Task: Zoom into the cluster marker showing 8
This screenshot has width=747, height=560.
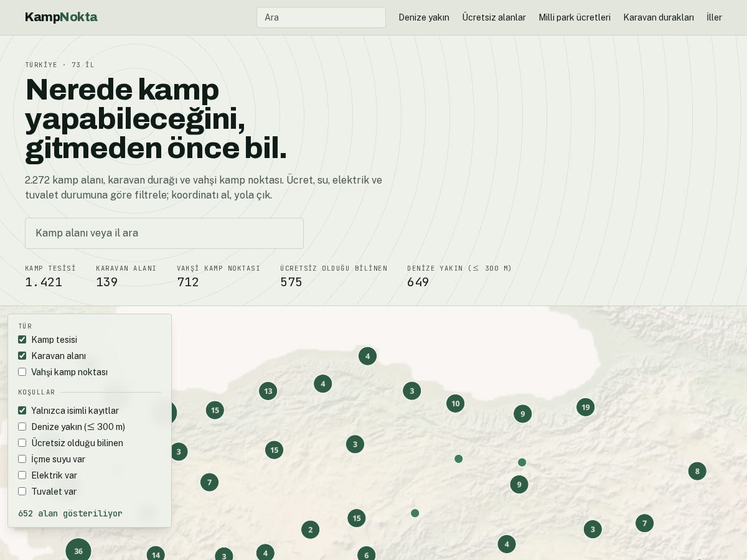Action: tap(697, 471)
